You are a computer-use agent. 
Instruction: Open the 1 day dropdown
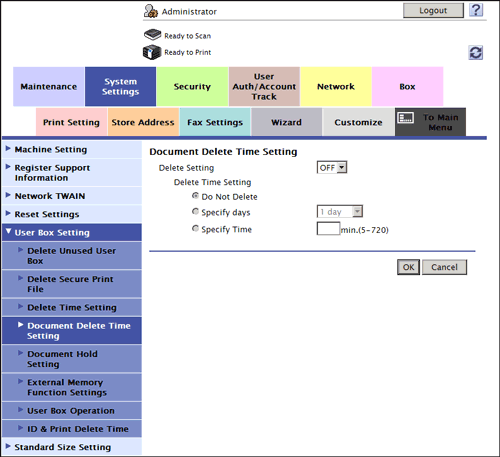(x=340, y=211)
